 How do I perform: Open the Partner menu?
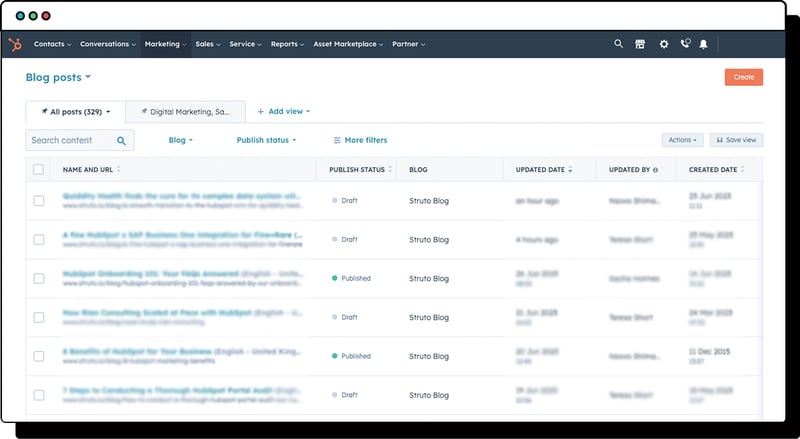[409, 44]
